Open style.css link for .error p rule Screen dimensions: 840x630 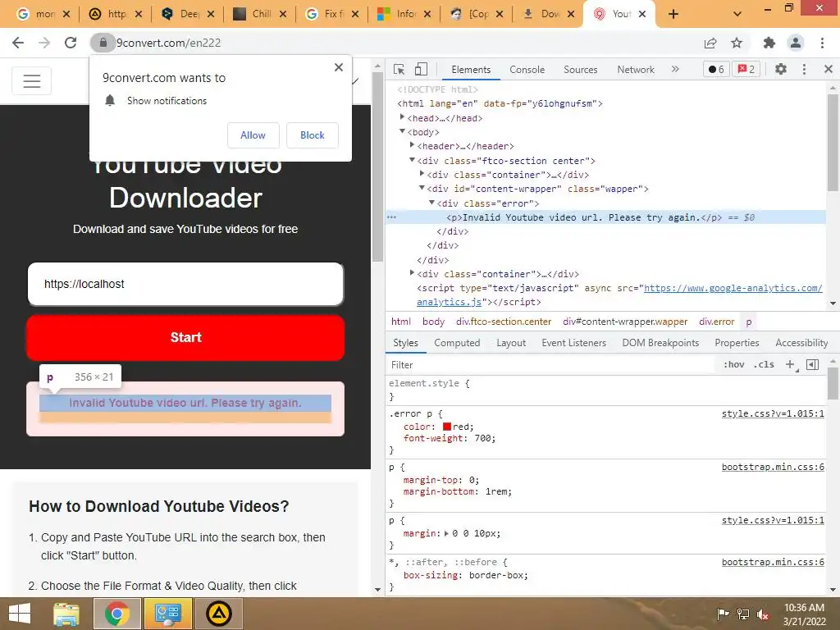pyautogui.click(x=773, y=413)
